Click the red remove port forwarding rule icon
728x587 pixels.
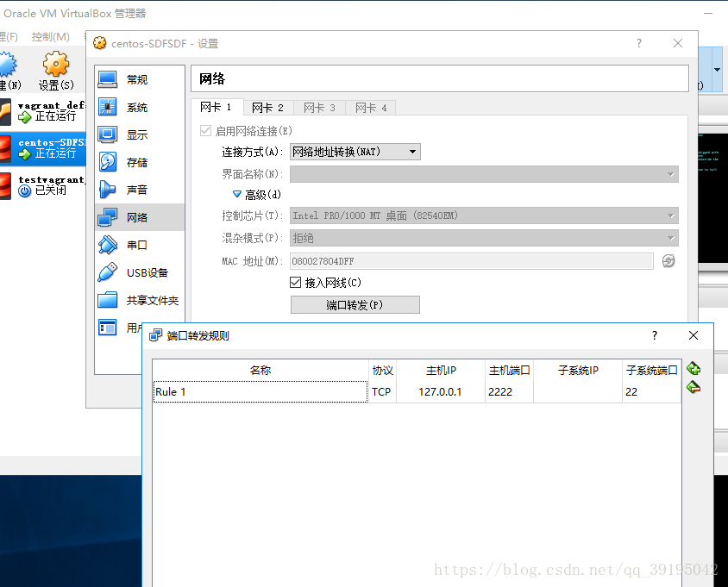693,387
